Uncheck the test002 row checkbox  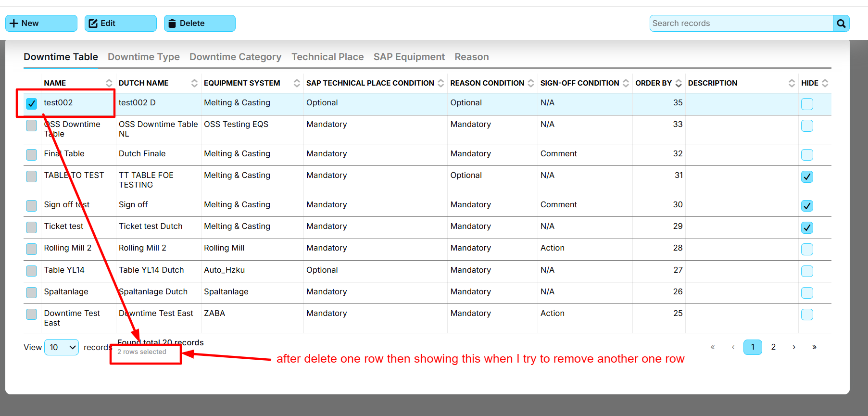pyautogui.click(x=32, y=104)
